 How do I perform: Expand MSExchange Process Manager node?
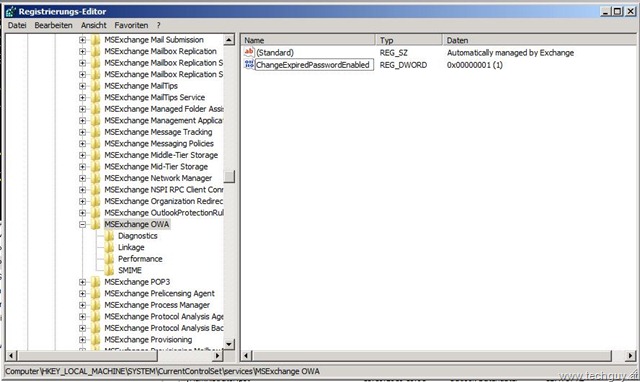(x=82, y=305)
